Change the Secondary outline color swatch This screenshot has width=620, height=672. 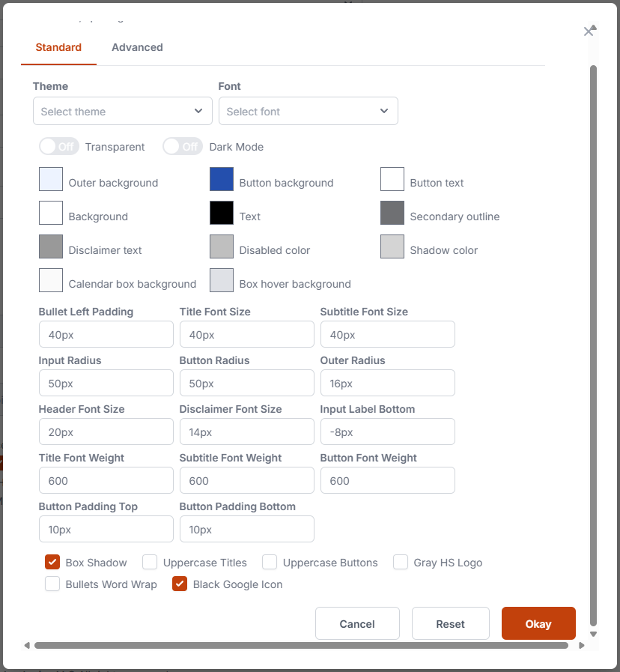pyautogui.click(x=392, y=214)
